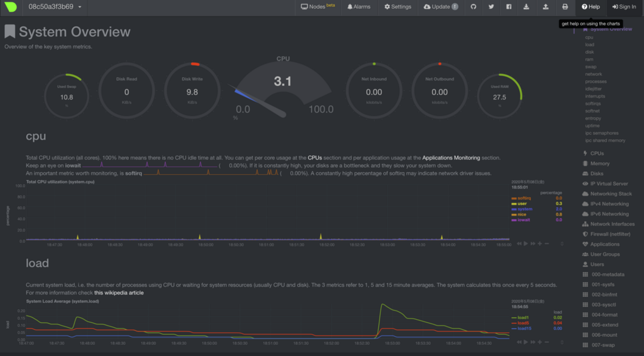The image size is (644, 356).
Task: Open the GitHub icon in the top bar
Action: click(473, 7)
